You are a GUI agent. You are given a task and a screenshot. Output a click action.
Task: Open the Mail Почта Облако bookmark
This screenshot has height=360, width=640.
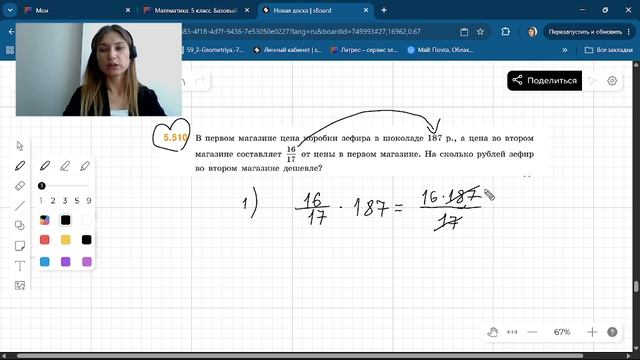point(440,50)
